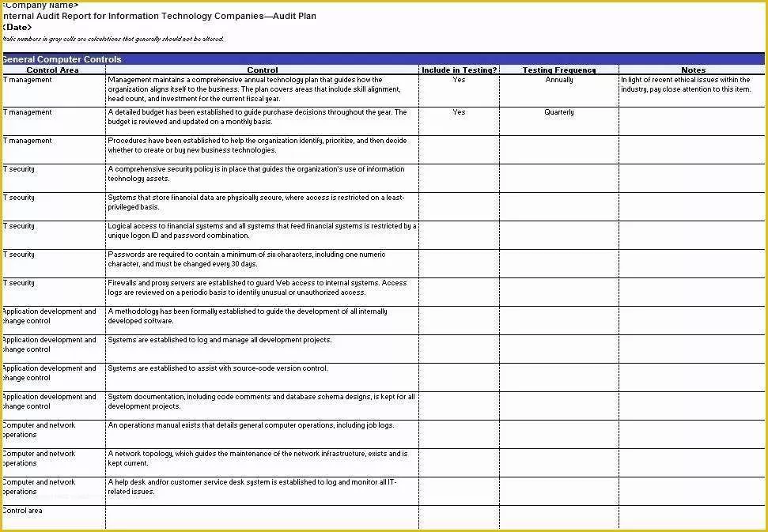Viewport: 768px width, 532px height.
Task: Click empty Notes cell in detailed budget row
Action: (x=692, y=122)
